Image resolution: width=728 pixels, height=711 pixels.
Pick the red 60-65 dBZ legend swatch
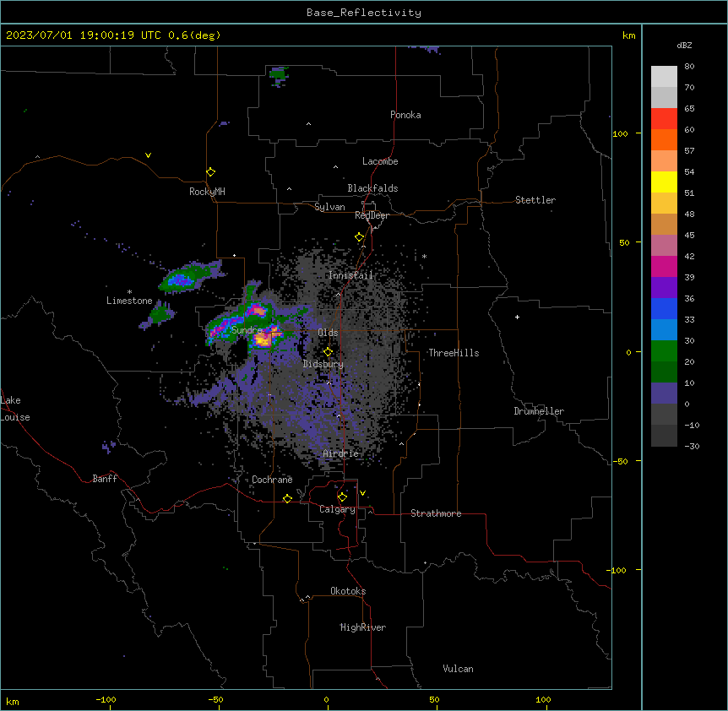pyautogui.click(x=664, y=119)
